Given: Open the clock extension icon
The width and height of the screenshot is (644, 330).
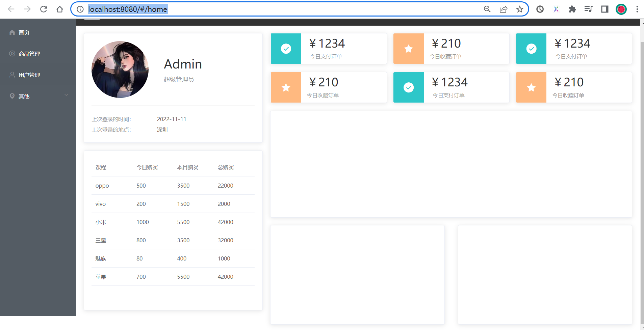Looking at the screenshot, I should (x=540, y=9).
